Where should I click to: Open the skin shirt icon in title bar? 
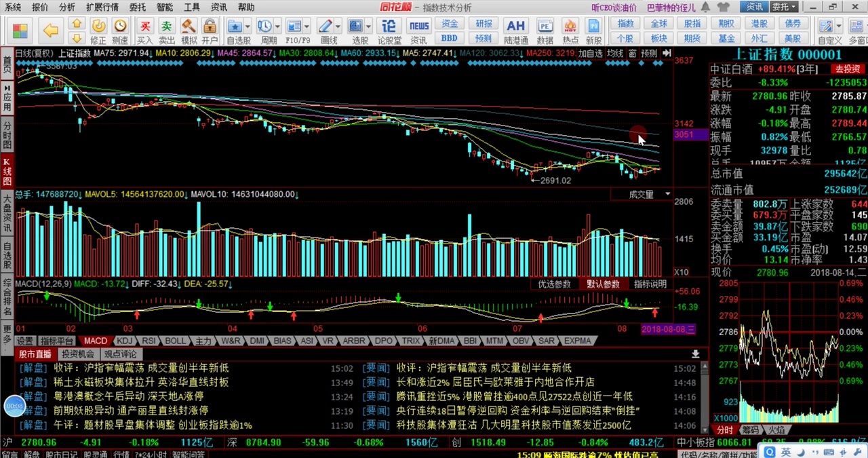(724, 7)
